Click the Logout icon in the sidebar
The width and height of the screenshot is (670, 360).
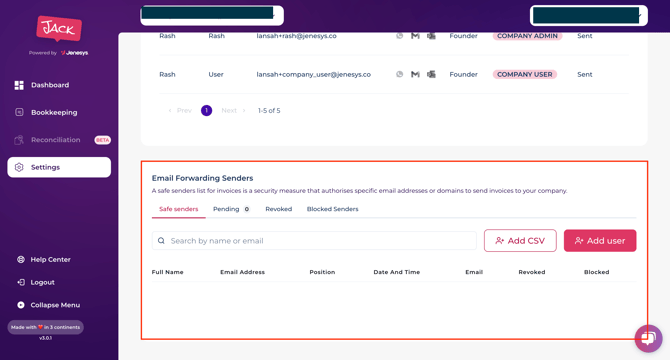[21, 282]
